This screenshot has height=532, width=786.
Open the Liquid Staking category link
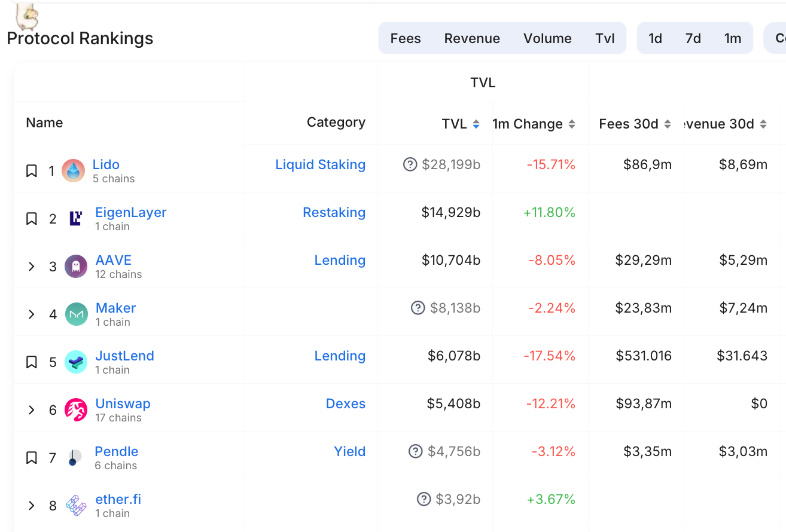pos(321,164)
